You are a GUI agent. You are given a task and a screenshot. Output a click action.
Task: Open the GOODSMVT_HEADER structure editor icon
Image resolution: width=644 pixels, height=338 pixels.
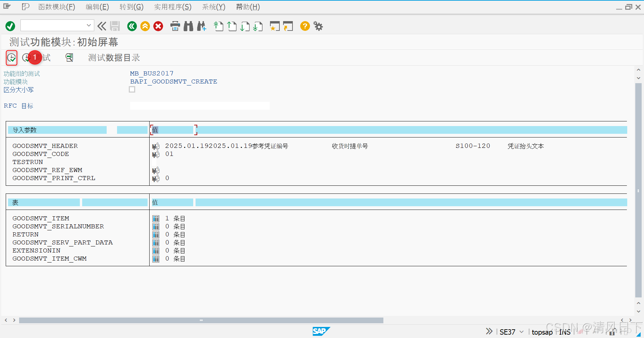click(x=156, y=146)
